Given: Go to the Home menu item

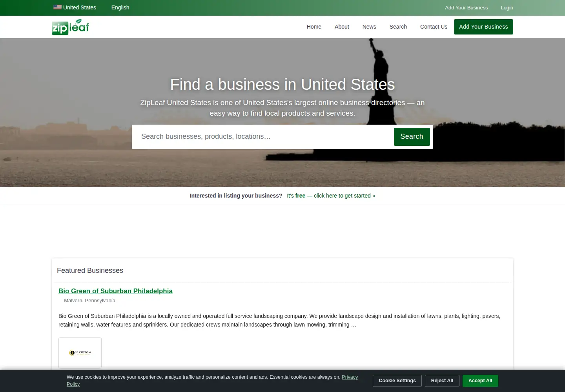Looking at the screenshot, I should (314, 27).
